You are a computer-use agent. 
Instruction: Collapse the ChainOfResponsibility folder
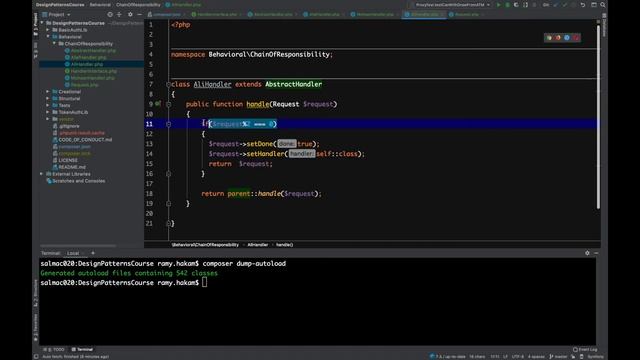pyautogui.click(x=54, y=44)
